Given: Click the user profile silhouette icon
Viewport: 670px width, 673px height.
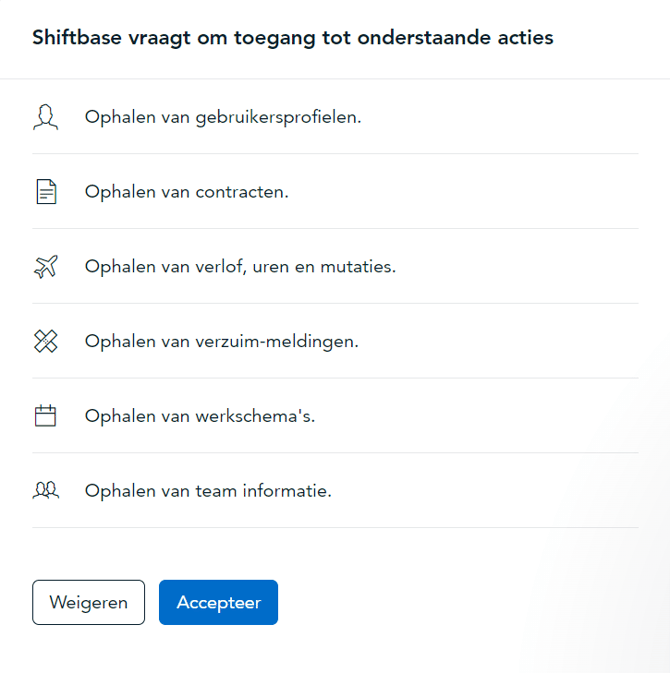Looking at the screenshot, I should [x=46, y=117].
